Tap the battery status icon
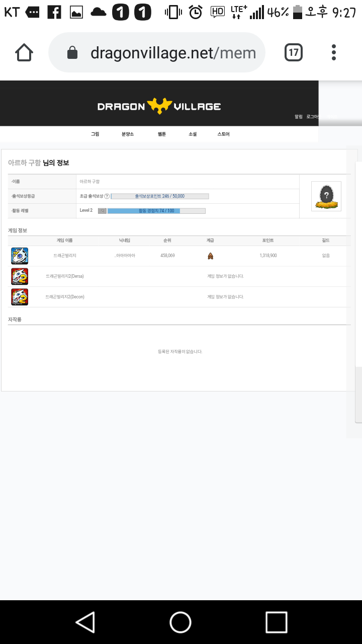Image resolution: width=362 pixels, height=644 pixels. [x=298, y=12]
